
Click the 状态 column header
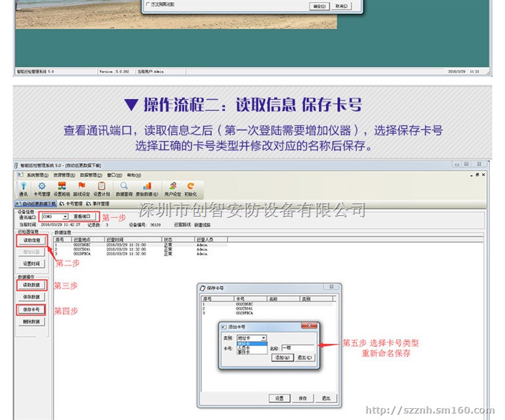click(x=178, y=240)
